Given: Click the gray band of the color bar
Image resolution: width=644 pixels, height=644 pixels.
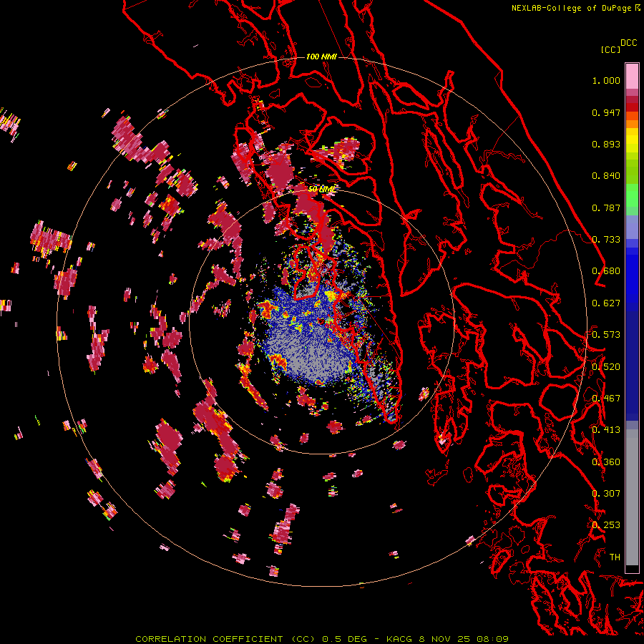Looking at the screenshot, I should tap(632, 497).
